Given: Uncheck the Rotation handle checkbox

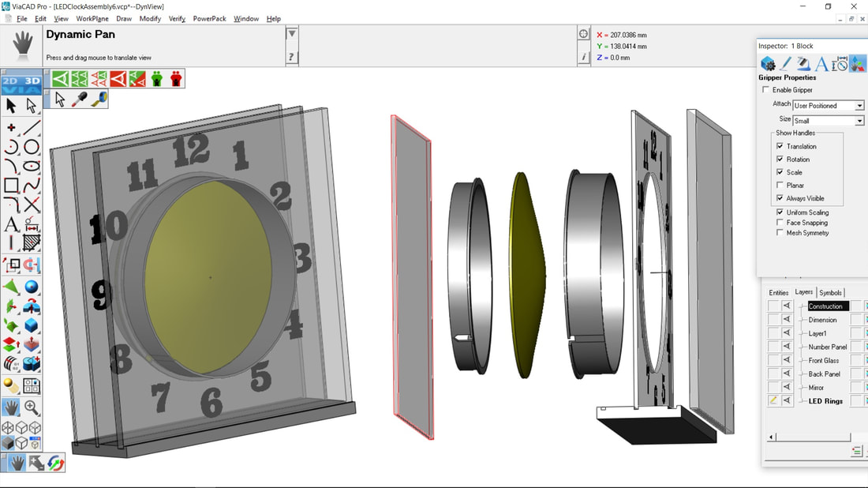Looking at the screenshot, I should click(x=780, y=160).
